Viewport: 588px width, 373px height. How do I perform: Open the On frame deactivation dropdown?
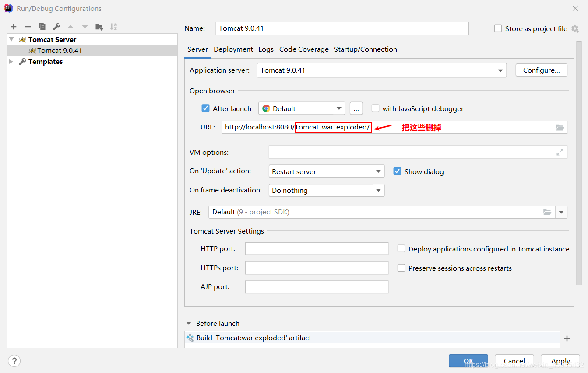327,190
